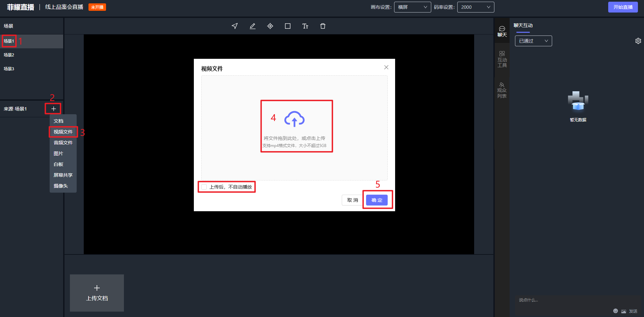Open the 画布设置 横屏 dropdown
This screenshot has width=644, height=317.
(412, 7)
